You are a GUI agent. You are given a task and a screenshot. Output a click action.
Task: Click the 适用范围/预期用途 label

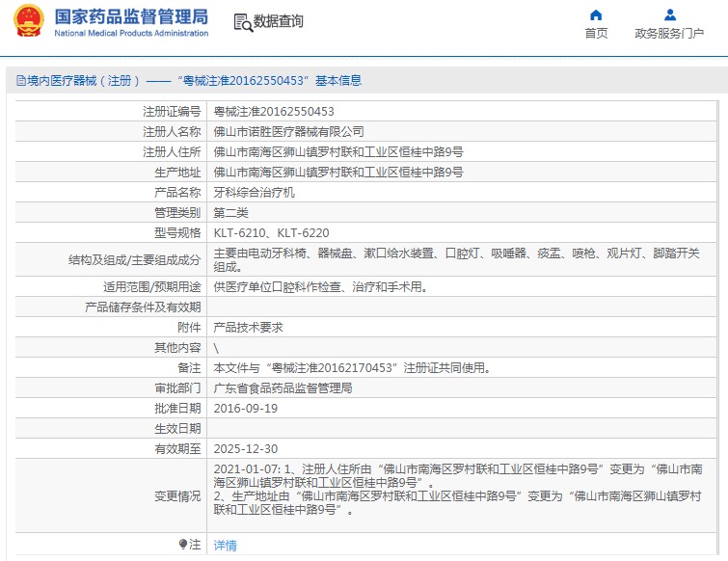[x=151, y=286]
